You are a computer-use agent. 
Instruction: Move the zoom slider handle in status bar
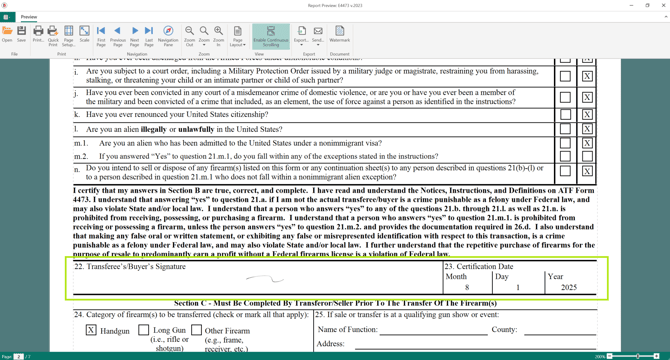tap(638, 356)
